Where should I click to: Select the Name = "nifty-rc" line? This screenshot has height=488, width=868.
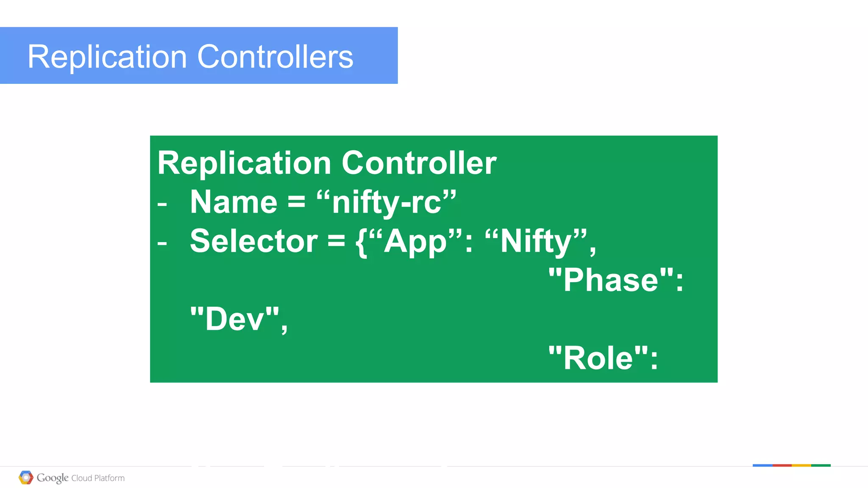pos(322,202)
